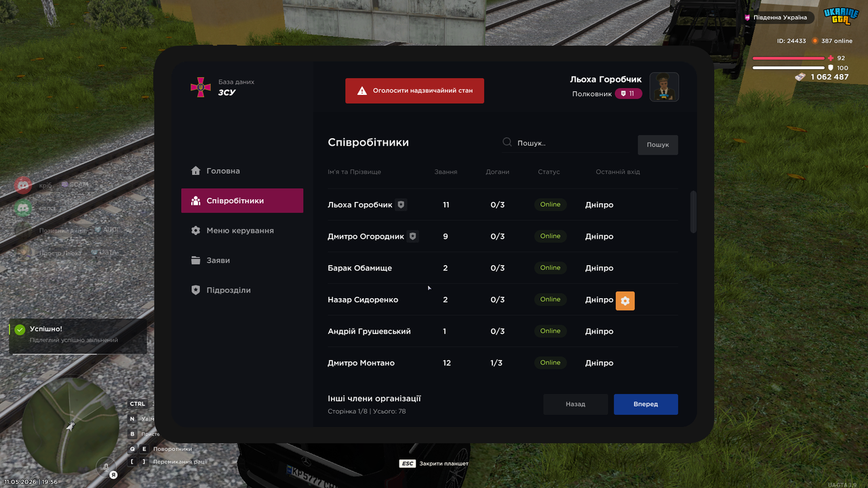Click the microphone icon near the minimap
The image size is (868, 488).
105,466
